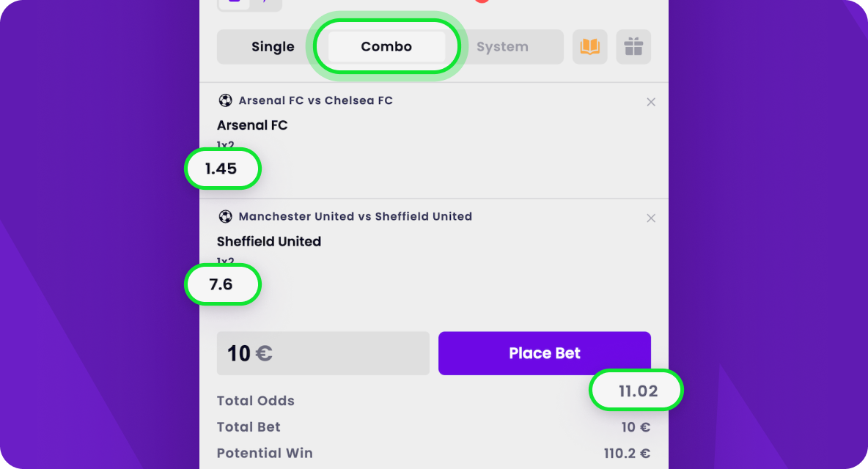Click the Total Bet 10 € amount
The image size is (868, 469).
click(x=636, y=427)
